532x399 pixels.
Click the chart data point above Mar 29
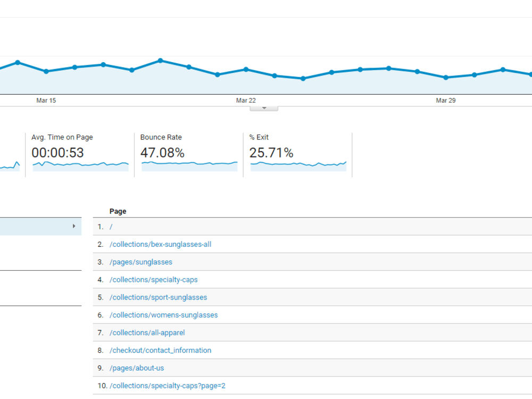(x=446, y=77)
